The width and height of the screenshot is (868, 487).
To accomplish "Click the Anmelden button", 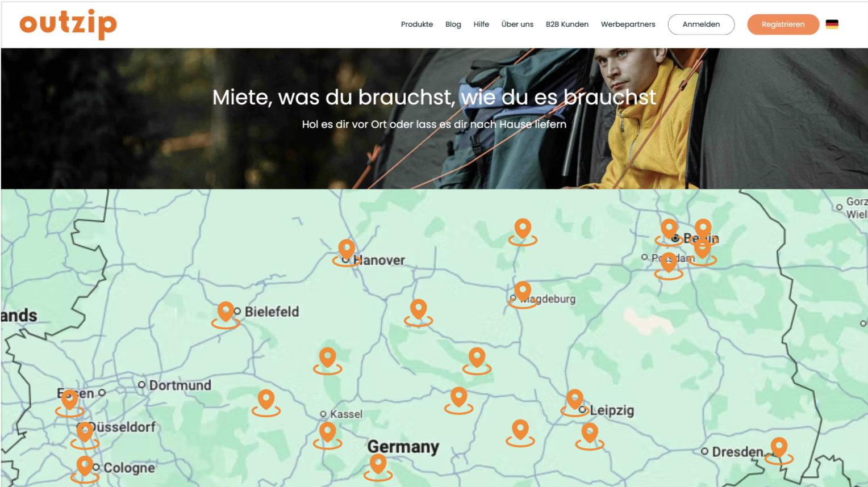I will coord(701,24).
